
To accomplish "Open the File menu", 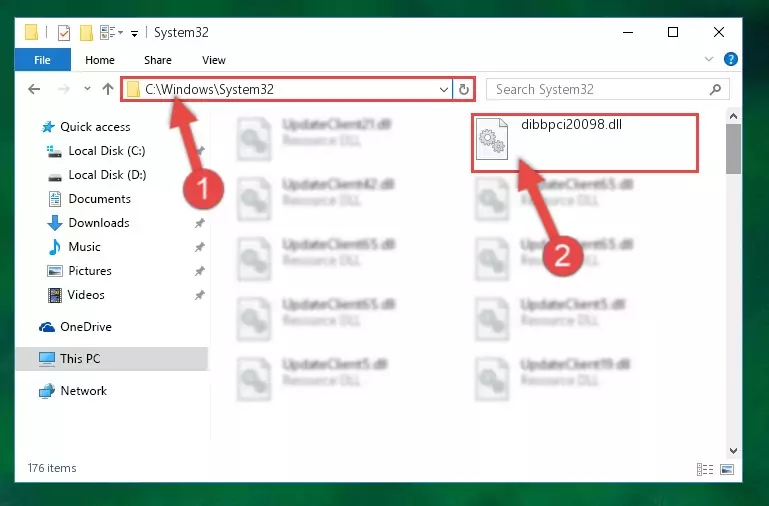I will click(42, 60).
